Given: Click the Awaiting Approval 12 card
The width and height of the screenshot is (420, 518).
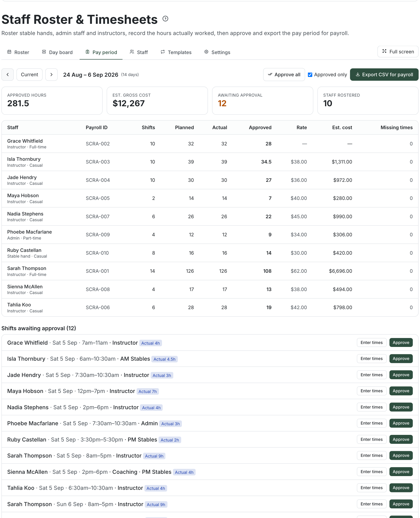Looking at the screenshot, I should (x=263, y=101).
